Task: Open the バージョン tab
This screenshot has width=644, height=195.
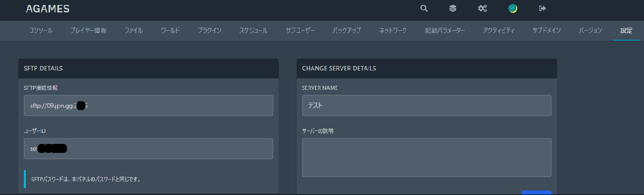Action: click(x=590, y=31)
